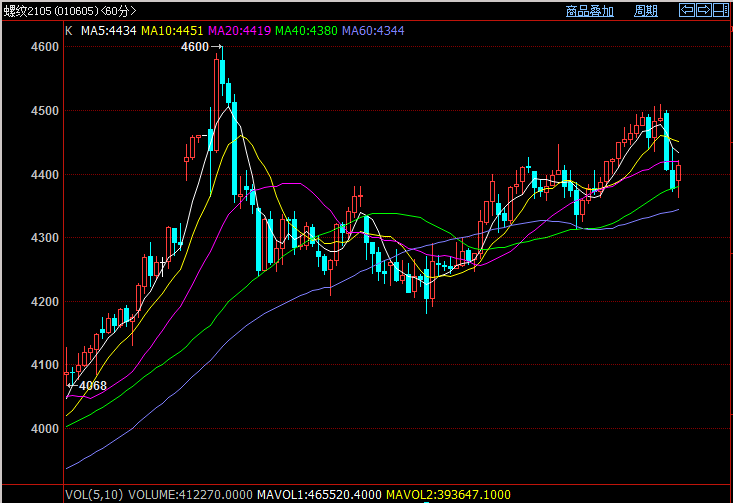Click the right arrow navigation icon
733x503 pixels.
click(704, 10)
